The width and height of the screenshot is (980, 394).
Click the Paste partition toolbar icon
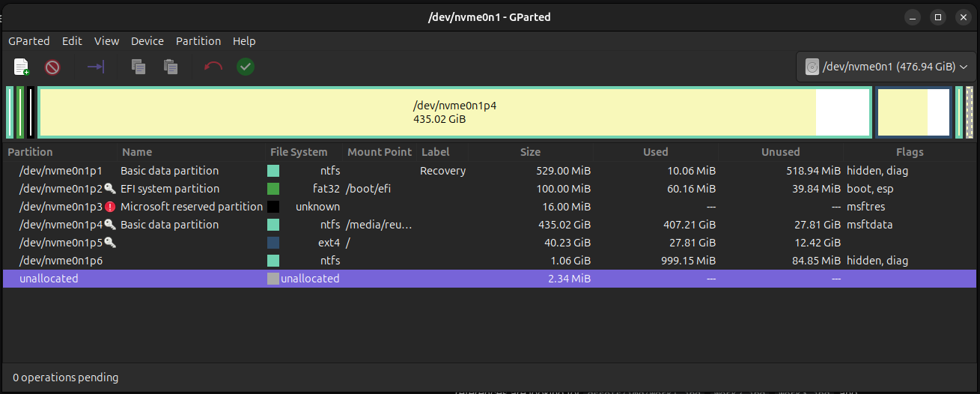coord(171,67)
